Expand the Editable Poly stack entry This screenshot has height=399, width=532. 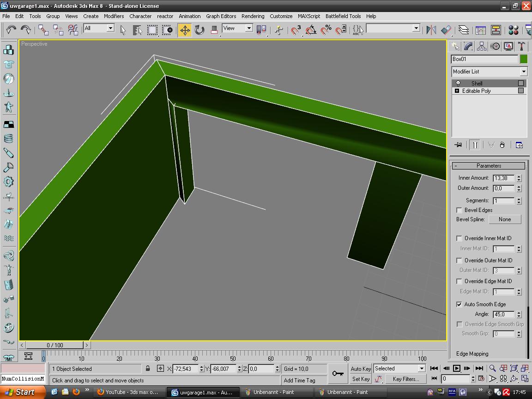[x=457, y=91]
